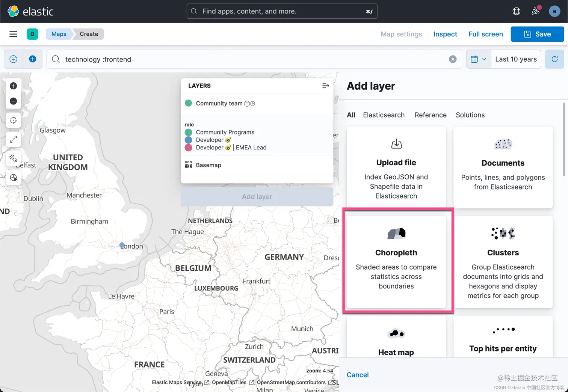The width and height of the screenshot is (568, 392).
Task: Select the Documents layer card
Action: [x=503, y=167]
